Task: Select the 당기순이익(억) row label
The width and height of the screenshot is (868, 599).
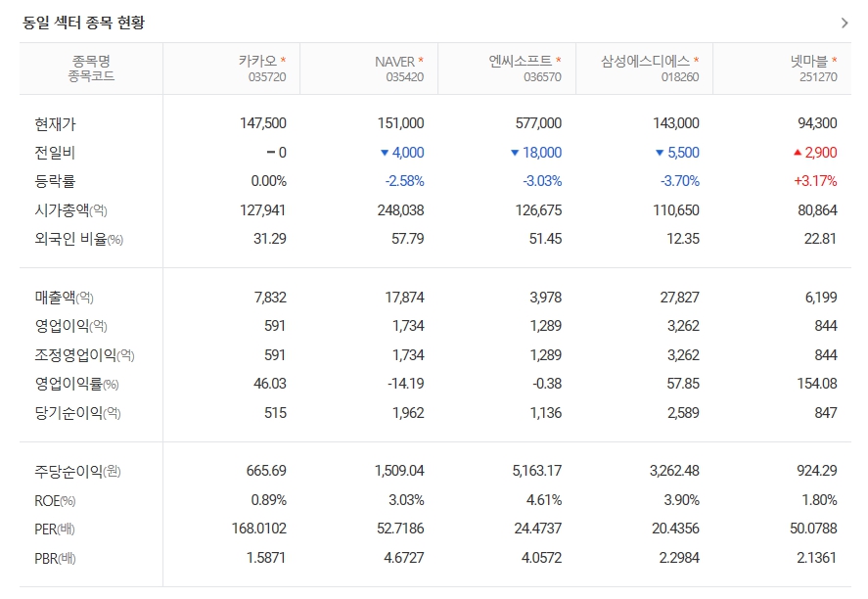Action: [77, 412]
